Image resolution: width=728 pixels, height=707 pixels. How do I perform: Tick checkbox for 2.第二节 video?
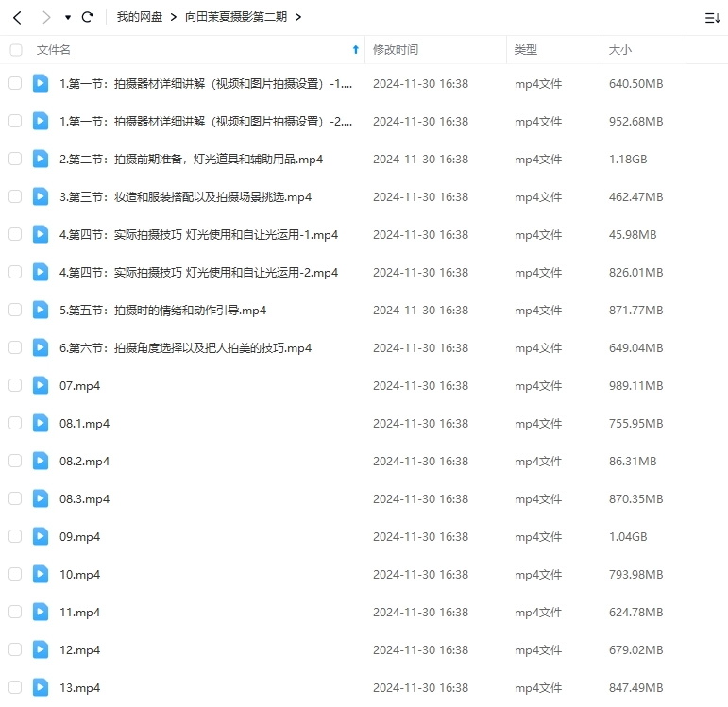click(15, 159)
